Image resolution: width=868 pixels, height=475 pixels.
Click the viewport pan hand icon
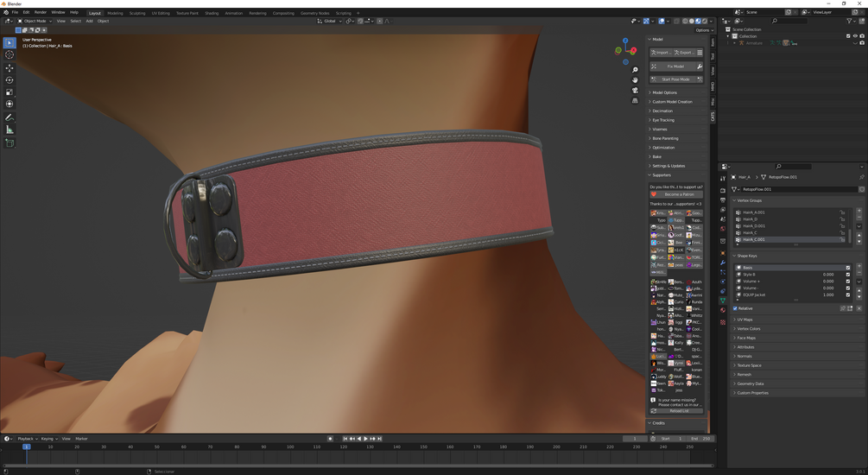point(635,79)
